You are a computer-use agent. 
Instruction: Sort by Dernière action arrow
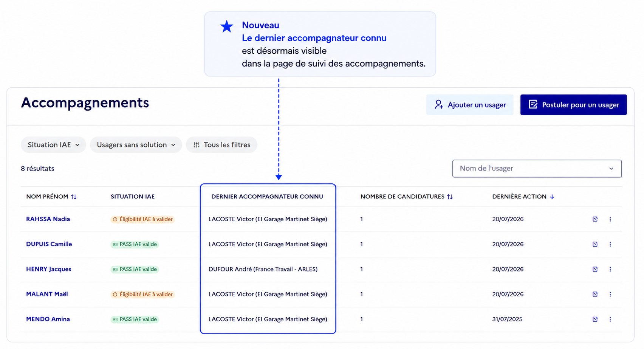(552, 197)
